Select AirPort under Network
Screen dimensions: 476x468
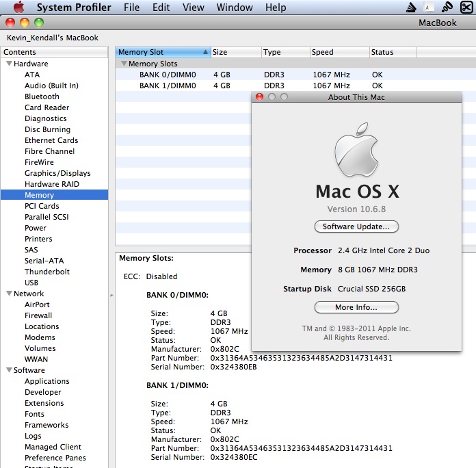37,304
